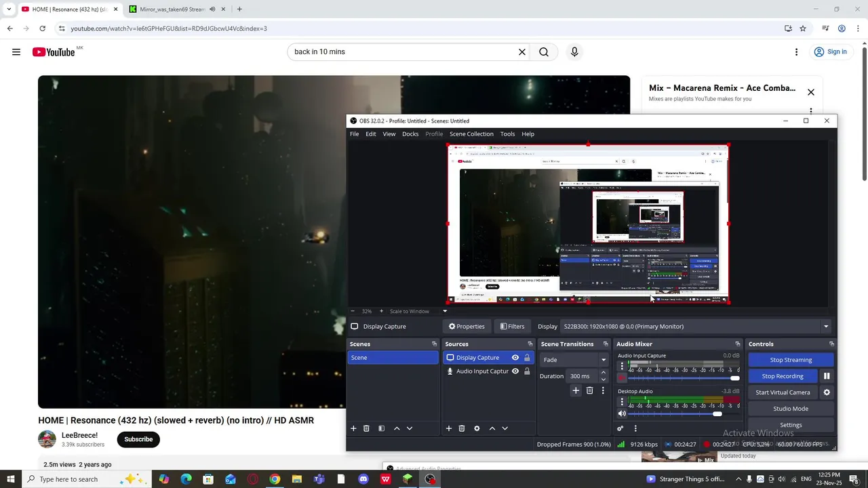Open Audio Input Capture options three-dot menu
868x488 pixels.
tap(622, 366)
